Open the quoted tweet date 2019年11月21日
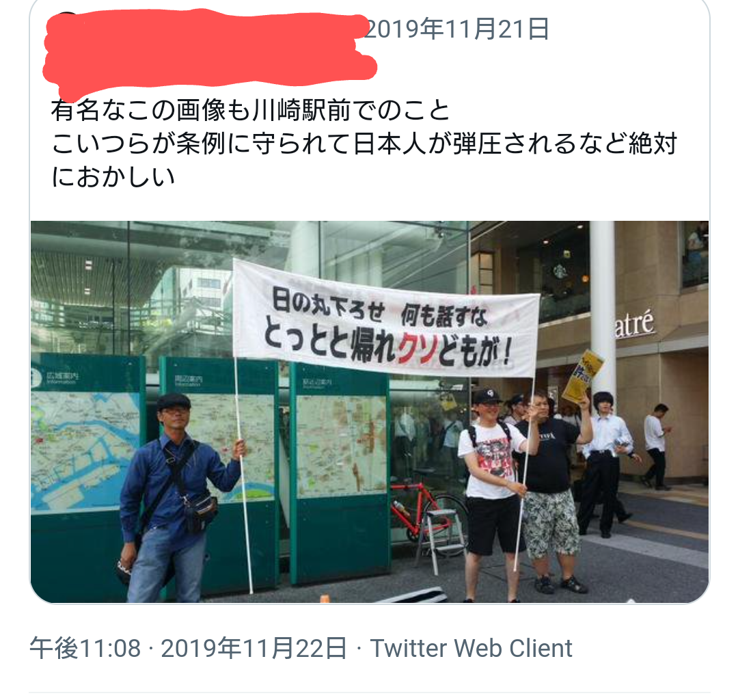Viewport: 738px width, 700px height. [456, 29]
